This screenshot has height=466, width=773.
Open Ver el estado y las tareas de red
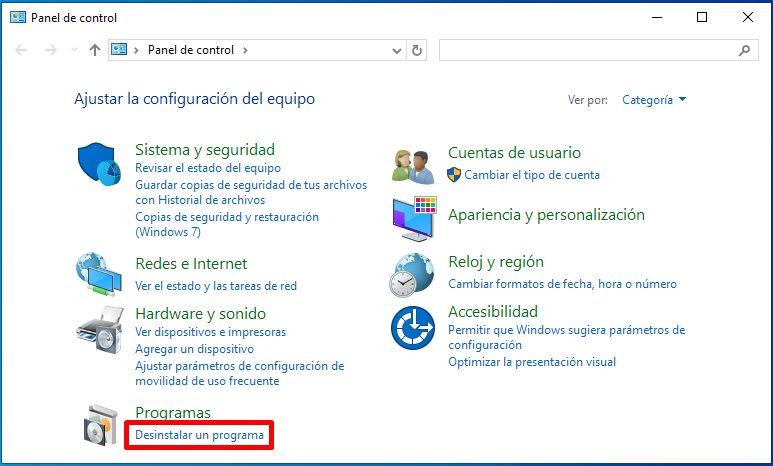click(x=216, y=286)
